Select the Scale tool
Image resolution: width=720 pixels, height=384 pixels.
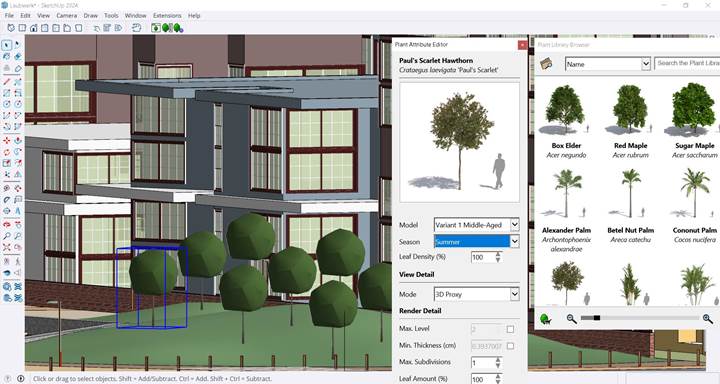click(6, 163)
